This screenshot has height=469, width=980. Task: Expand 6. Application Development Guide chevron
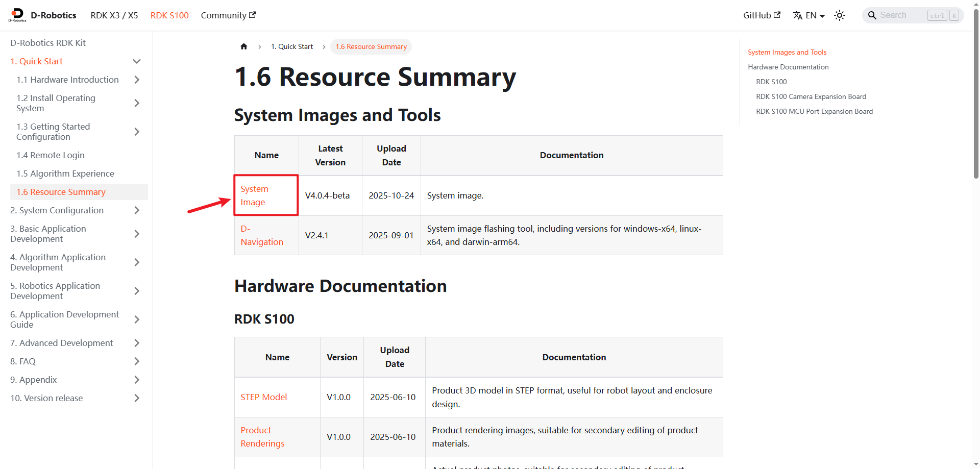(137, 319)
